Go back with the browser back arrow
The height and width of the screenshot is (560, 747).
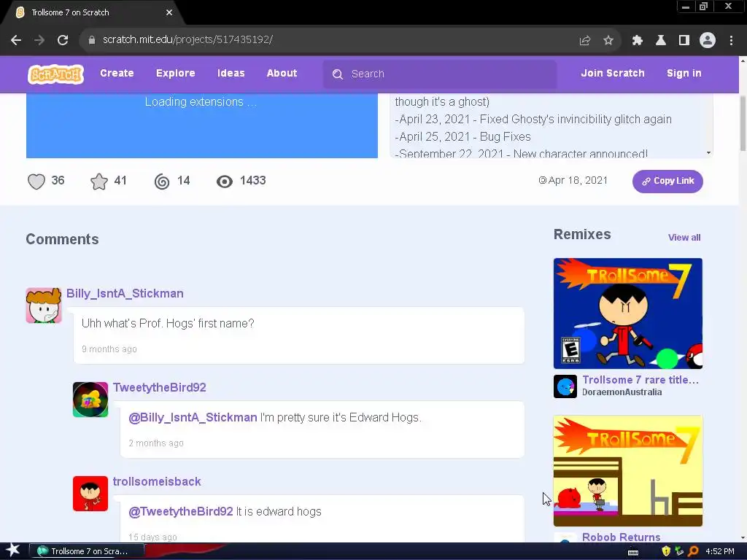[x=16, y=40]
